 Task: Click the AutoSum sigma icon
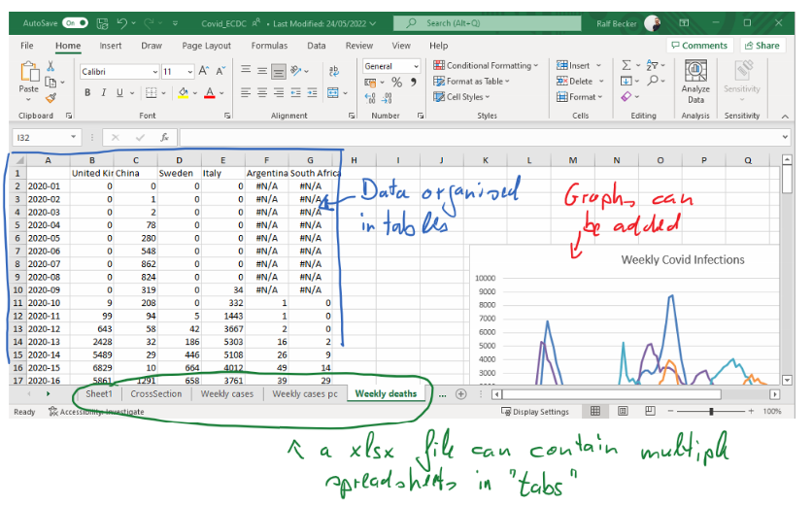(x=626, y=66)
